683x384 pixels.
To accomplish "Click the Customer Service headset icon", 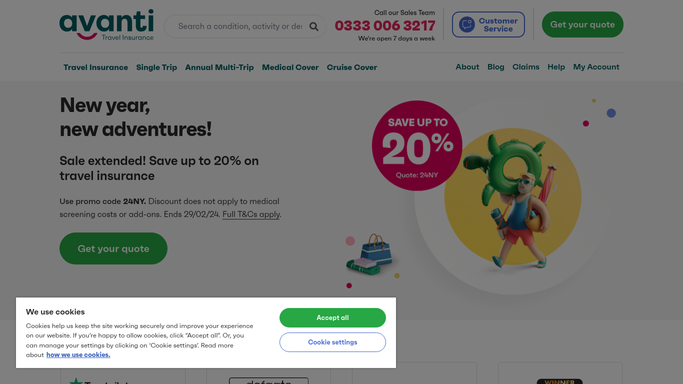I will 467,24.
